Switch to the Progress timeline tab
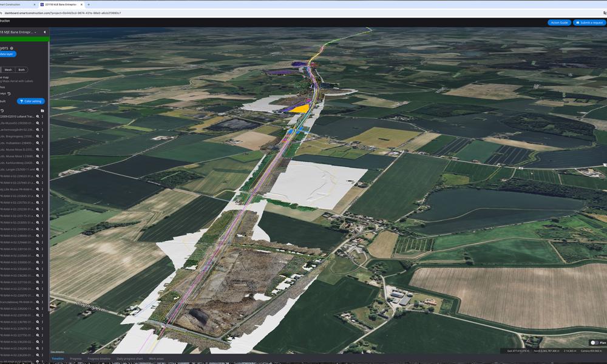This screenshot has height=364, width=607. [x=99, y=358]
